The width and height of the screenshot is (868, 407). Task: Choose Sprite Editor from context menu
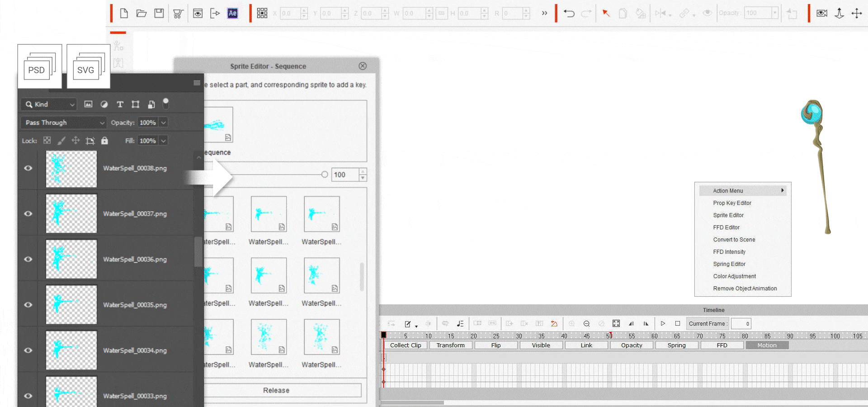[x=728, y=215]
